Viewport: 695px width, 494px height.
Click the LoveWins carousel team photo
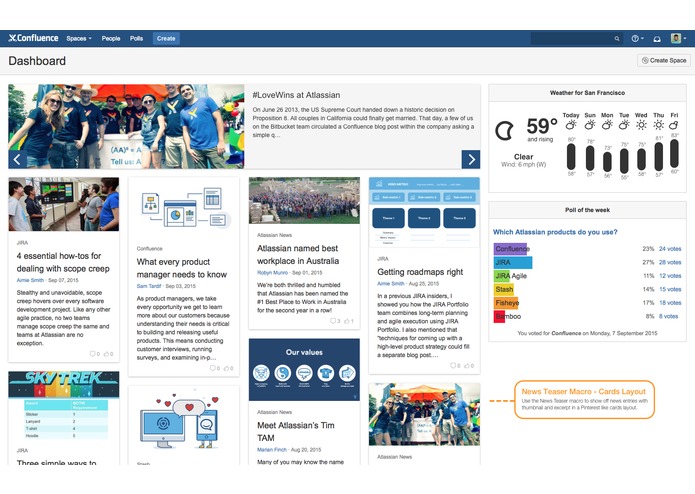(x=126, y=126)
